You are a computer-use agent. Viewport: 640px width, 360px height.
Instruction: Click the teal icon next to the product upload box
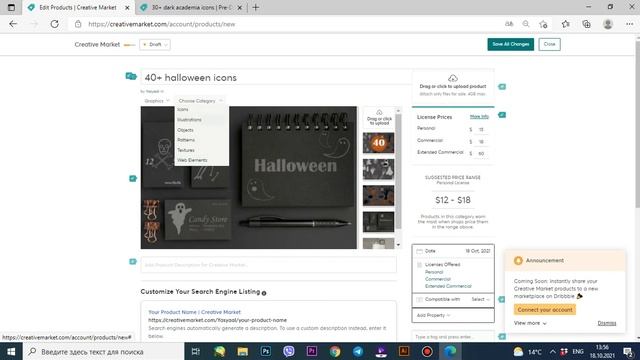click(502, 87)
